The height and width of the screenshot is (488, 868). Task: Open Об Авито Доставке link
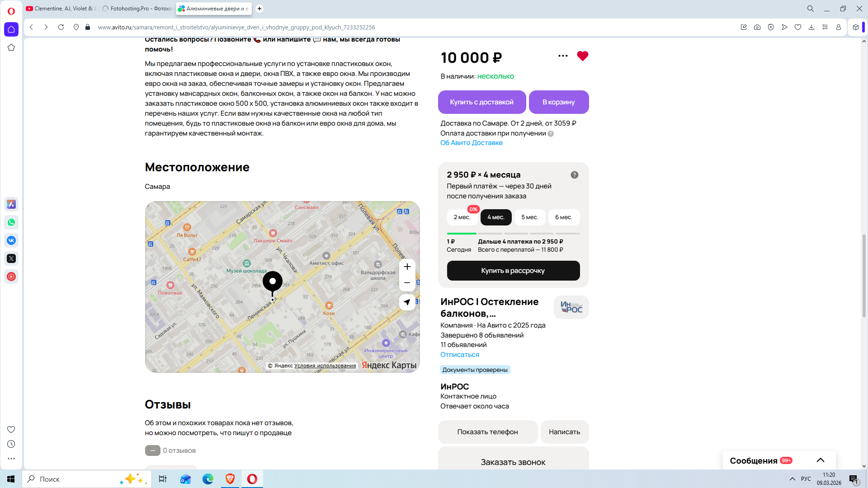click(x=471, y=143)
